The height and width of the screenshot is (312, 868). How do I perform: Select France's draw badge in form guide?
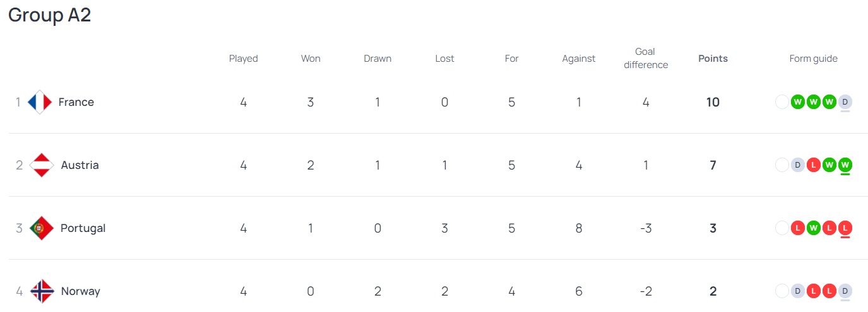(845, 101)
